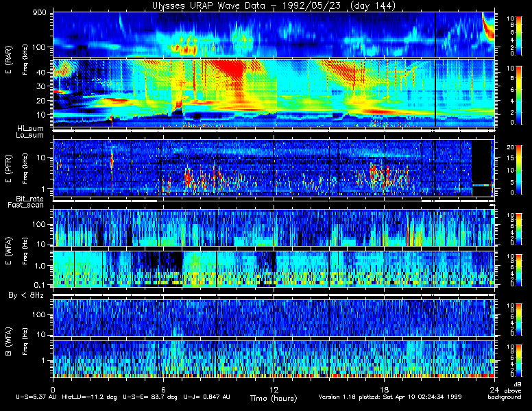Click the time axis tick "6"
Image resolution: width=532 pixels, height=411 pixels.
coord(163,390)
